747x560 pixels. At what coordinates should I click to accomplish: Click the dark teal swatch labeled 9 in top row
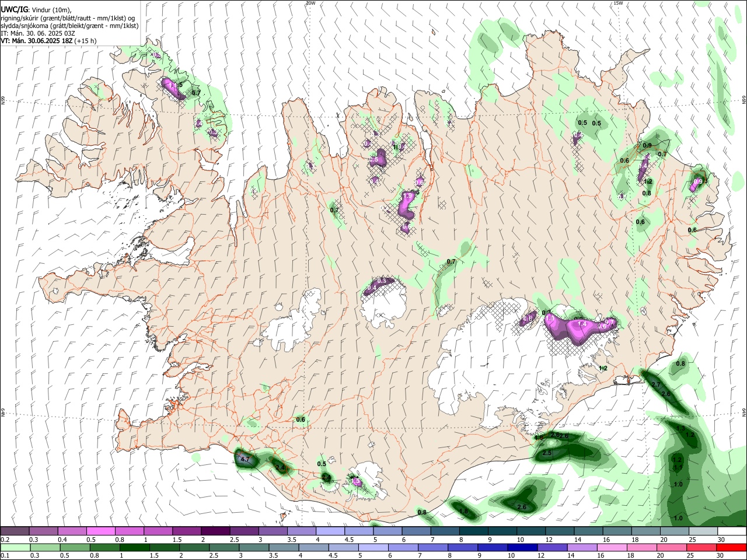(x=502, y=531)
